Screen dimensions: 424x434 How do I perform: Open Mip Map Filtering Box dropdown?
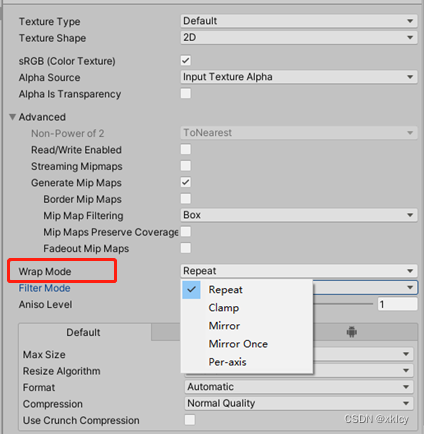299,215
